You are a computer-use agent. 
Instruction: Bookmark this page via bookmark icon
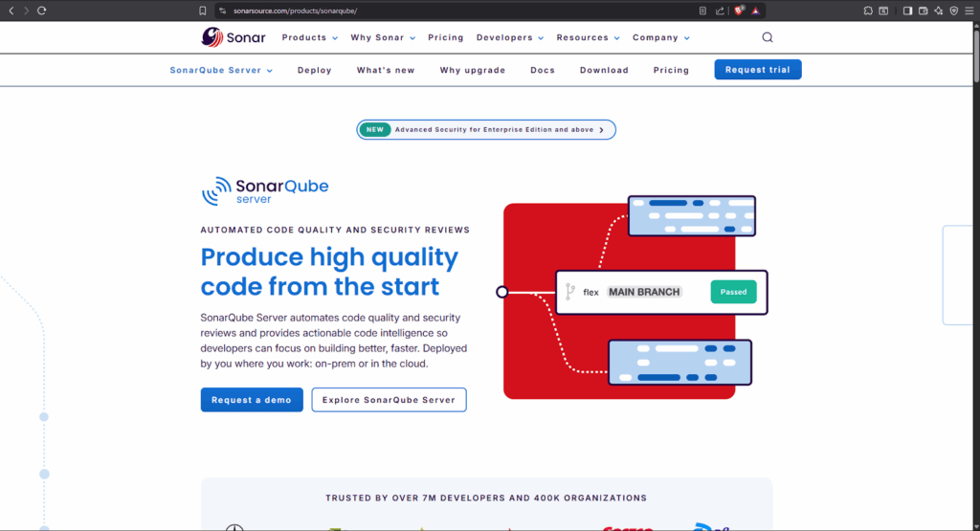tap(203, 11)
